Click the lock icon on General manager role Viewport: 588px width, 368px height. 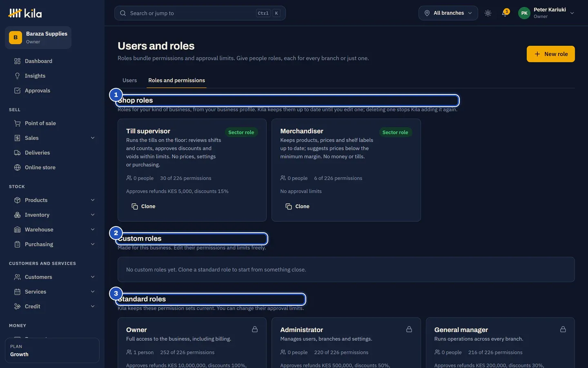pyautogui.click(x=563, y=329)
